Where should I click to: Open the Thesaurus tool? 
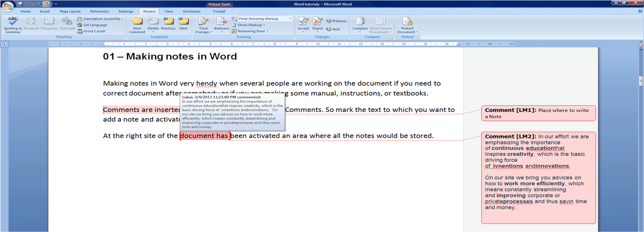coord(49,24)
